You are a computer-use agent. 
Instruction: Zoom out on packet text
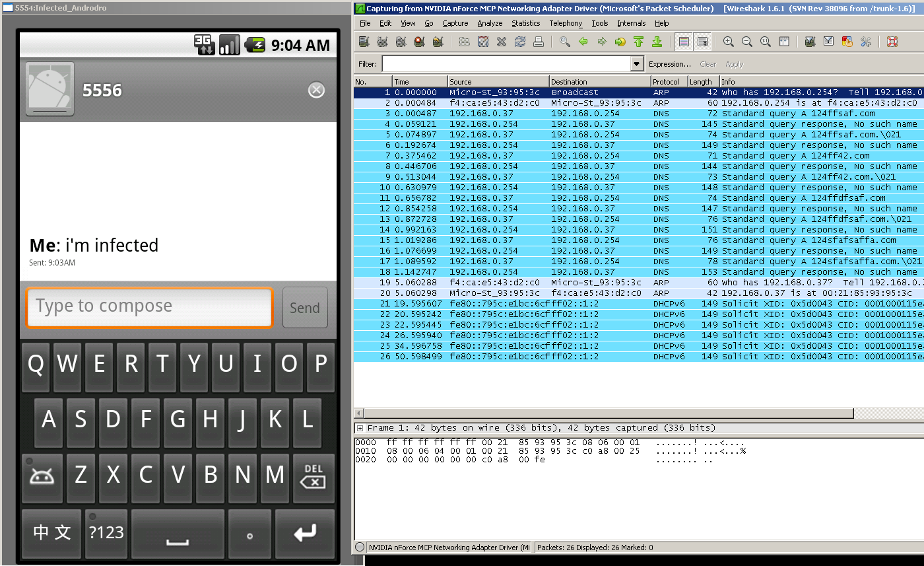tap(747, 42)
